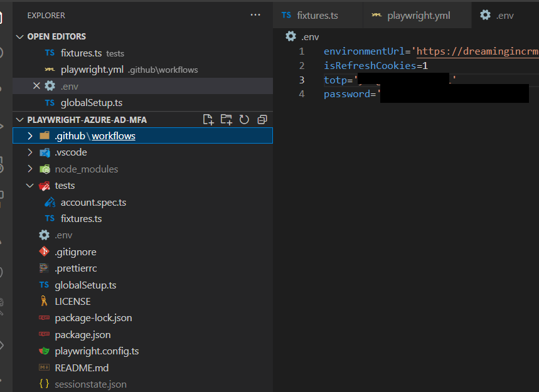Expand the node_modules folder

29,168
